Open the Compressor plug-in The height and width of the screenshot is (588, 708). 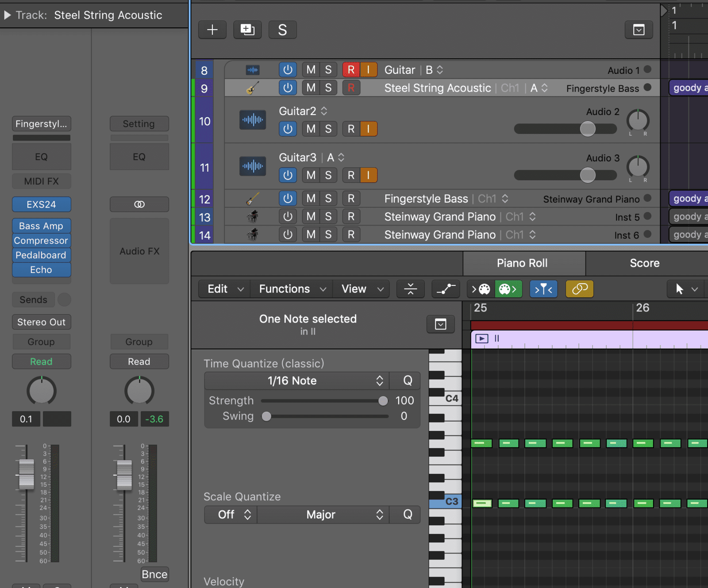click(41, 241)
